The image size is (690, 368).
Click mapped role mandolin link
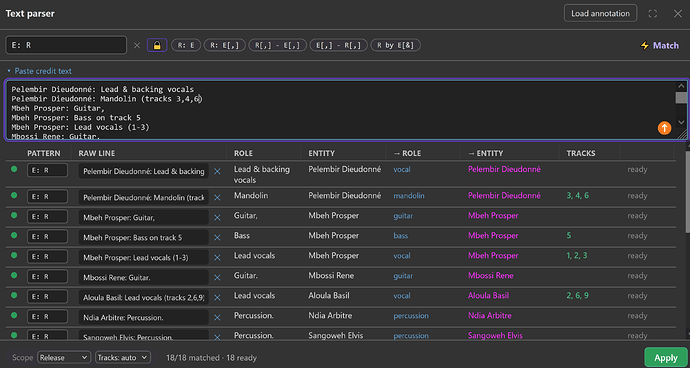point(409,195)
